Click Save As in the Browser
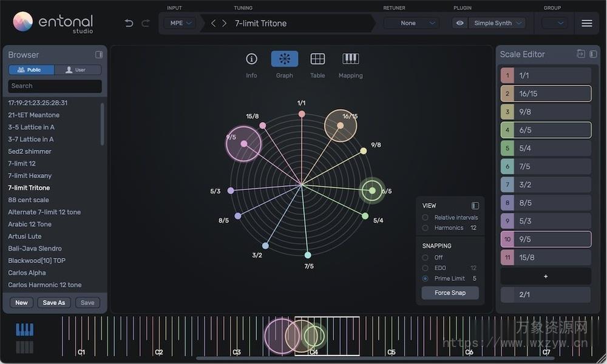Image resolution: width=607 pixels, height=364 pixels. tap(53, 302)
